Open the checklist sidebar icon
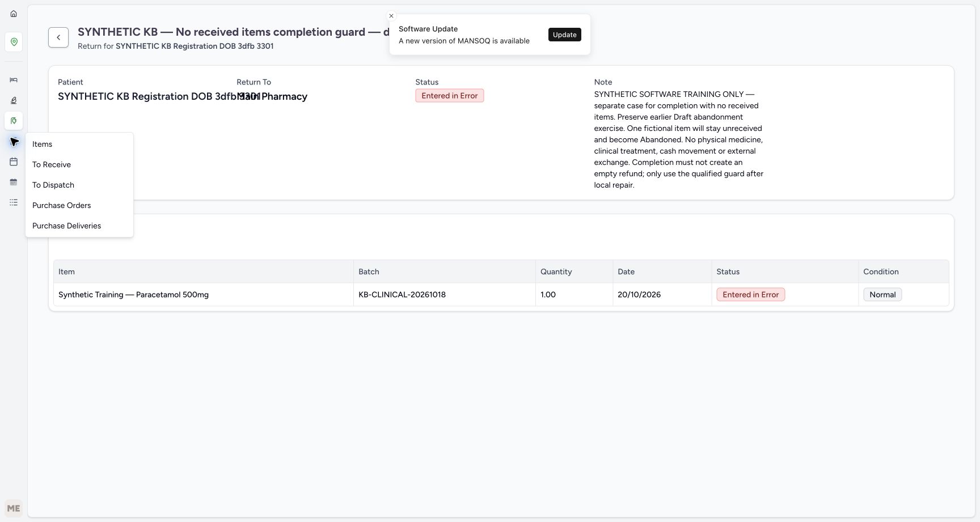The height and width of the screenshot is (522, 980). [14, 202]
